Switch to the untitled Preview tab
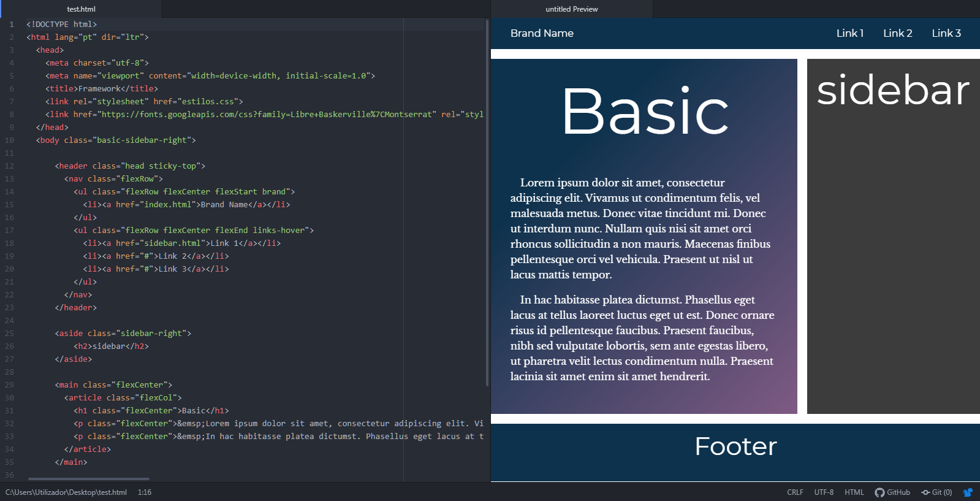980x501 pixels. coord(572,9)
